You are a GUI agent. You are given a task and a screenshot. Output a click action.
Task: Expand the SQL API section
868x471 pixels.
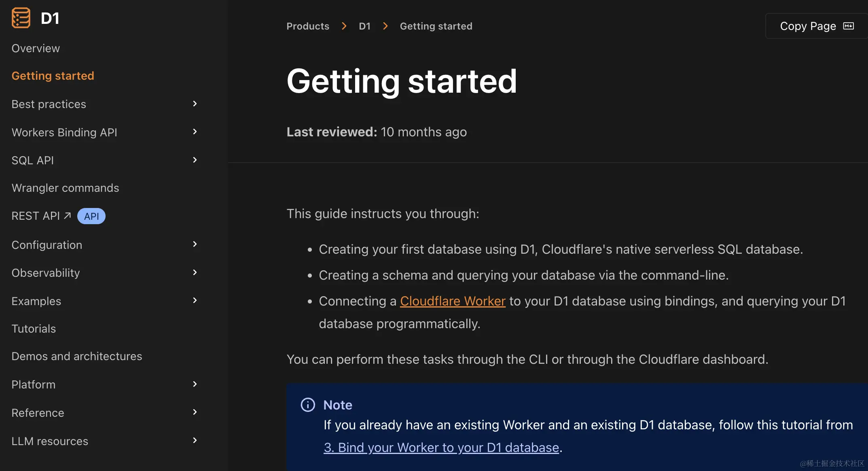pyautogui.click(x=195, y=159)
